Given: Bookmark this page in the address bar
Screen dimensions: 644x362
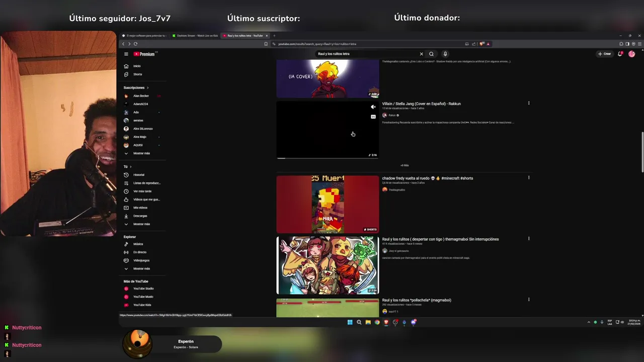Looking at the screenshot, I should (266, 44).
